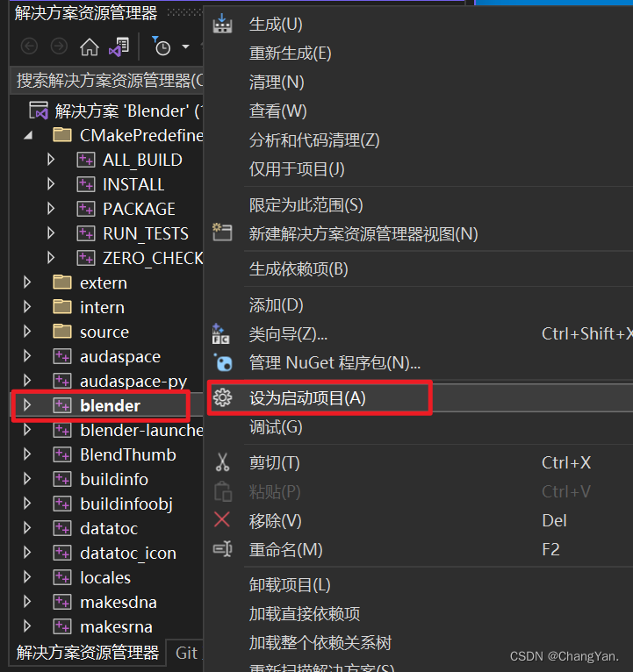The width and height of the screenshot is (633, 672).
Task: Focus the 搜索解决方案资源管理器 search box
Action: pyautogui.click(x=107, y=80)
